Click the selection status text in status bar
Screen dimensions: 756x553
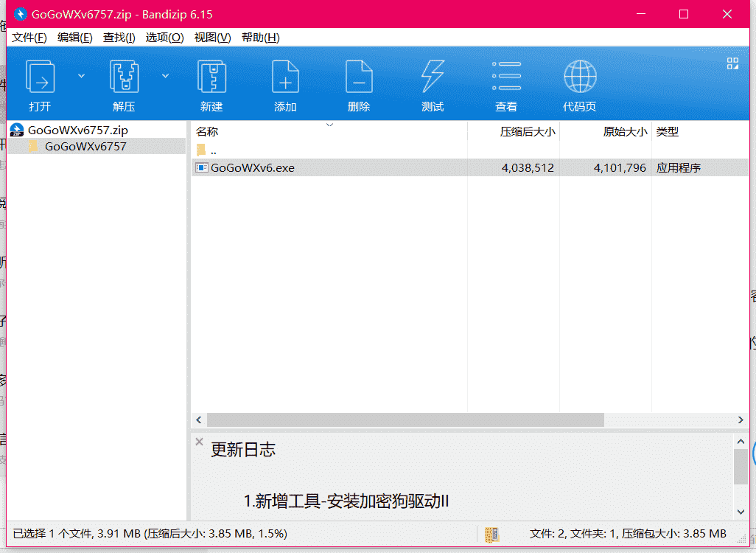pyautogui.click(x=150, y=533)
